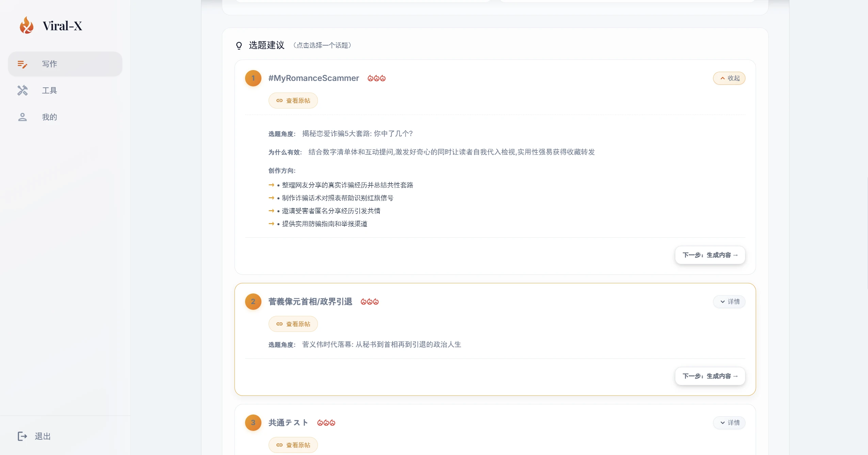
Task: Click link icon in 菅義偉 card 查看原帖 button
Action: pyautogui.click(x=279, y=324)
